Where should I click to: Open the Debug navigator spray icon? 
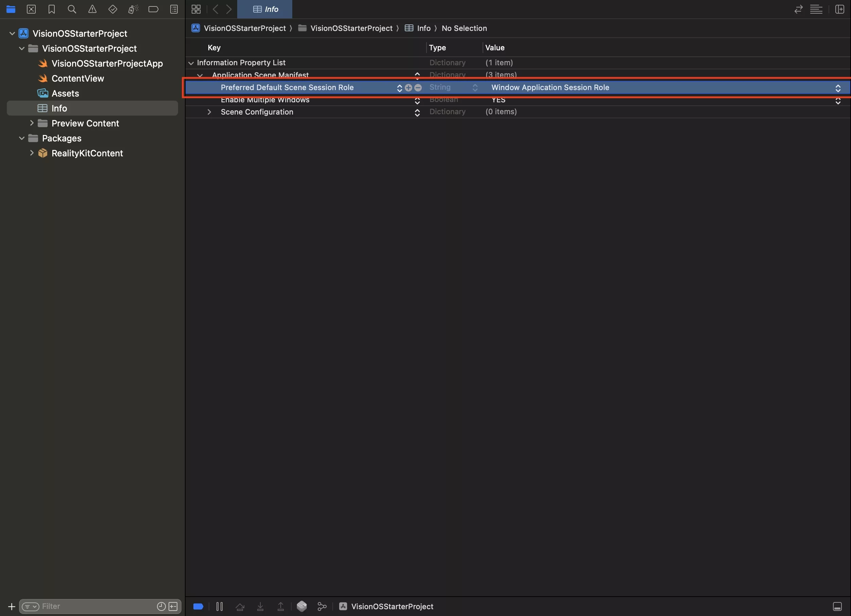coord(133,10)
